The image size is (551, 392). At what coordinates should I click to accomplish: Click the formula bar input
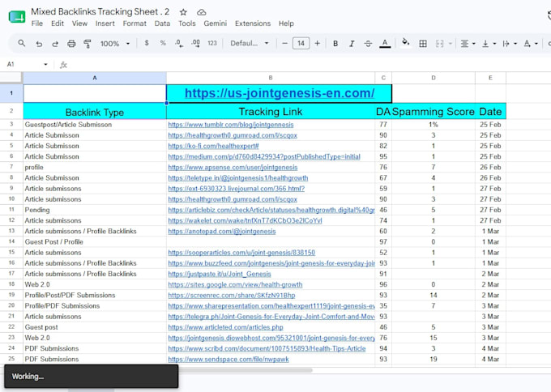(x=310, y=65)
